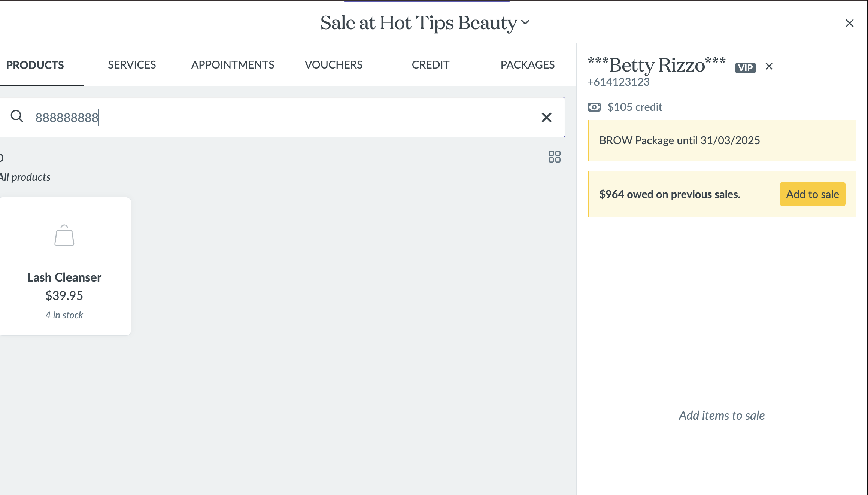Click the $964 owed on previous sales text
The image size is (868, 495).
tap(670, 194)
